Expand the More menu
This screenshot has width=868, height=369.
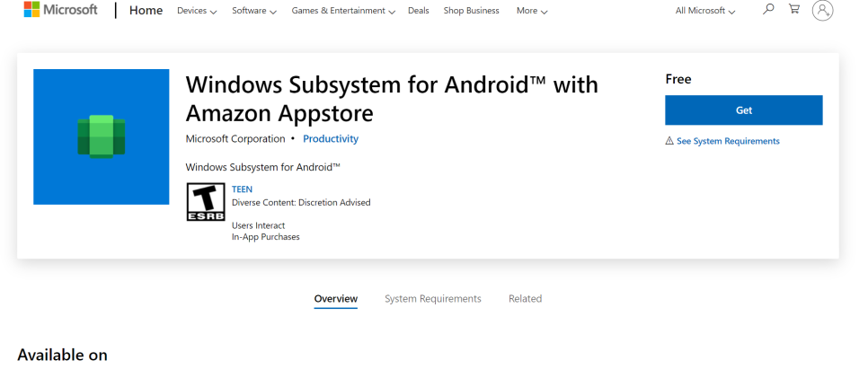click(532, 11)
